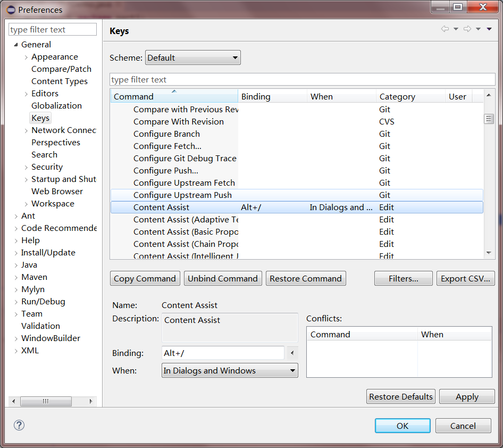
Task: Expand the XML preferences node
Action: (16, 351)
